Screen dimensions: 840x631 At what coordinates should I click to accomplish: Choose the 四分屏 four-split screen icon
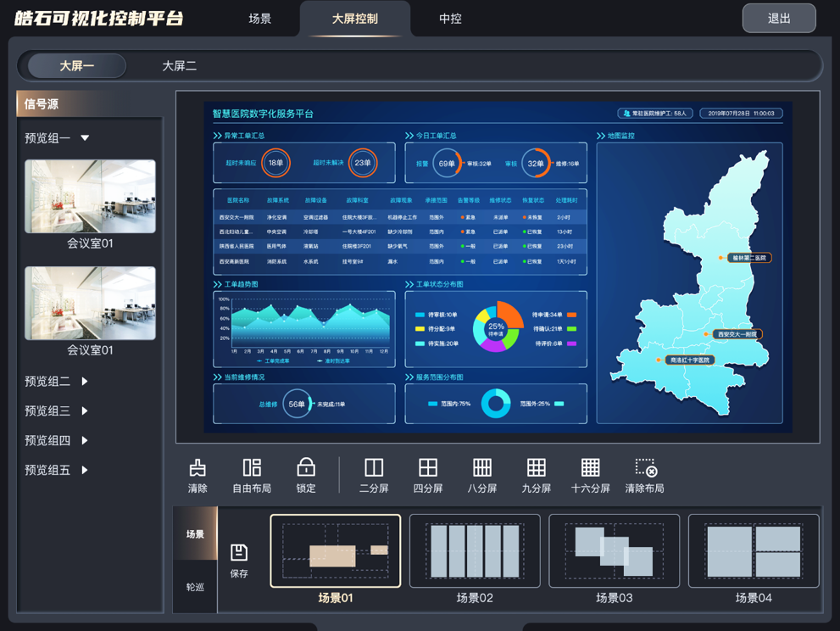point(428,468)
